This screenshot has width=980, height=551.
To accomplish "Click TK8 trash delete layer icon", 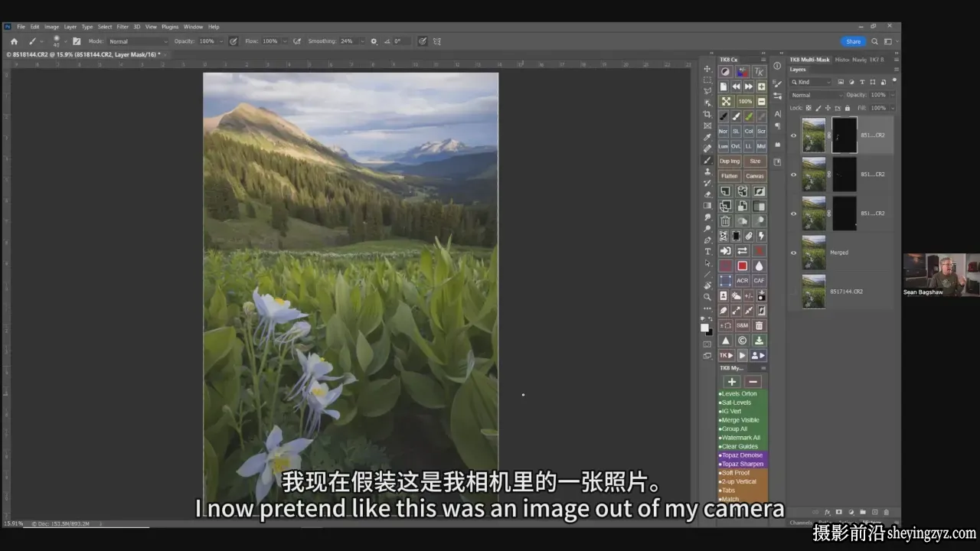I will click(725, 221).
